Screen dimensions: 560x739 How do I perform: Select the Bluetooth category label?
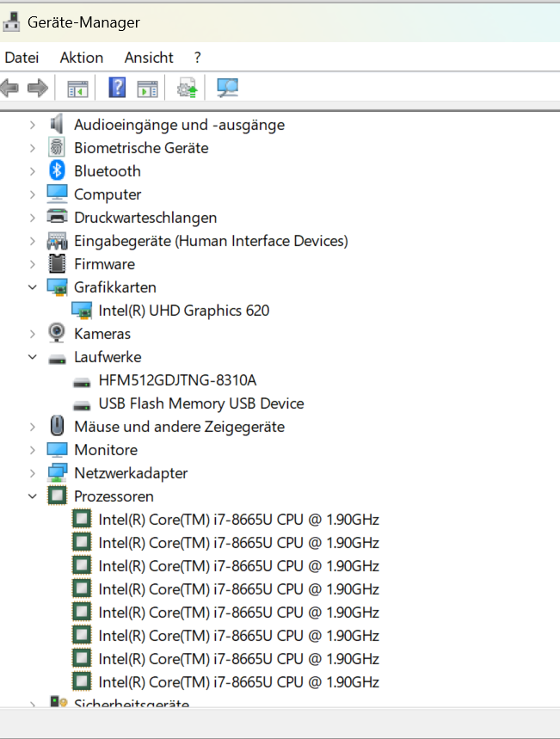point(108,171)
